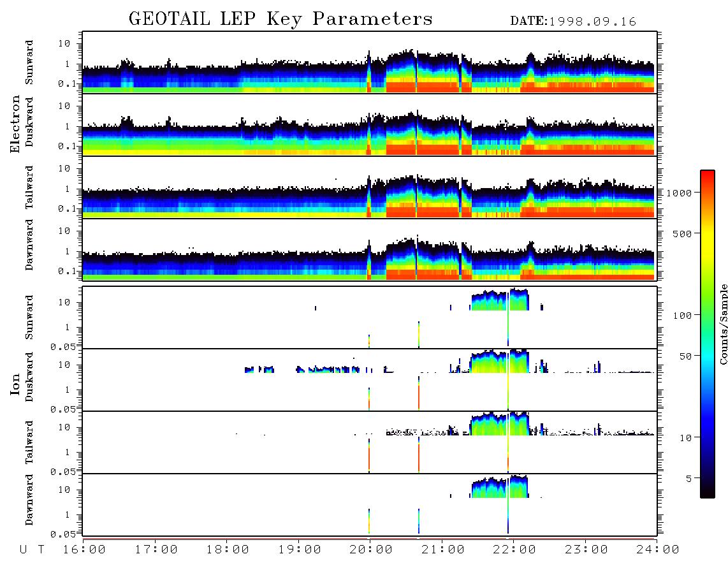Click the "0.05" tick of Ion Dawnward panel
The height and width of the screenshot is (561, 728).
point(62,534)
